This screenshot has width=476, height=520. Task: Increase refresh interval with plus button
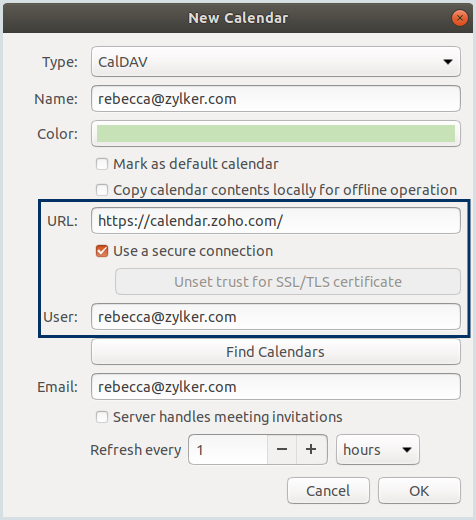point(311,450)
